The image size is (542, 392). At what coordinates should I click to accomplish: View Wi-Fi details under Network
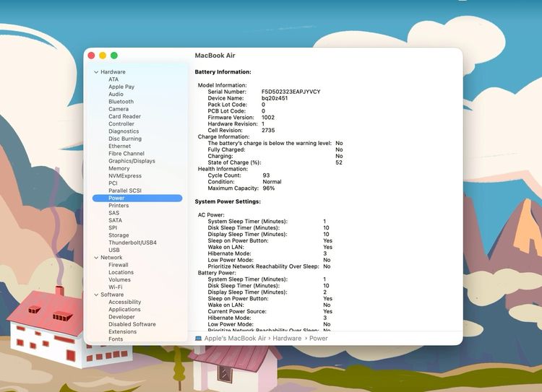115,287
